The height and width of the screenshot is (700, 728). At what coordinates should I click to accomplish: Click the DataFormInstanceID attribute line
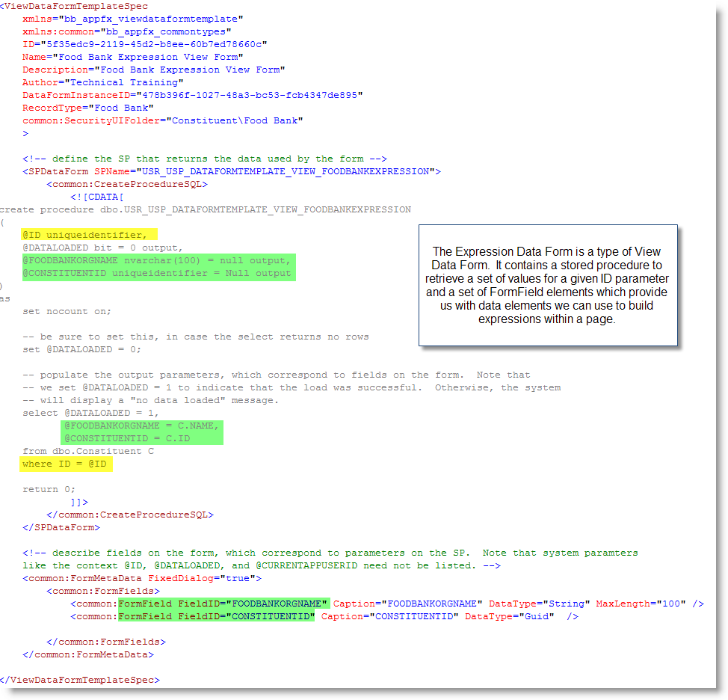[x=193, y=95]
